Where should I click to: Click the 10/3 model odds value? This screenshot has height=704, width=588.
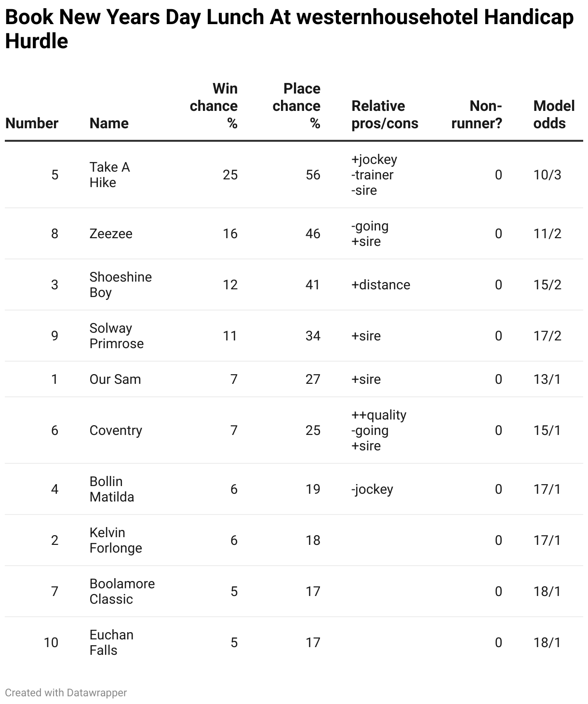[x=547, y=175]
